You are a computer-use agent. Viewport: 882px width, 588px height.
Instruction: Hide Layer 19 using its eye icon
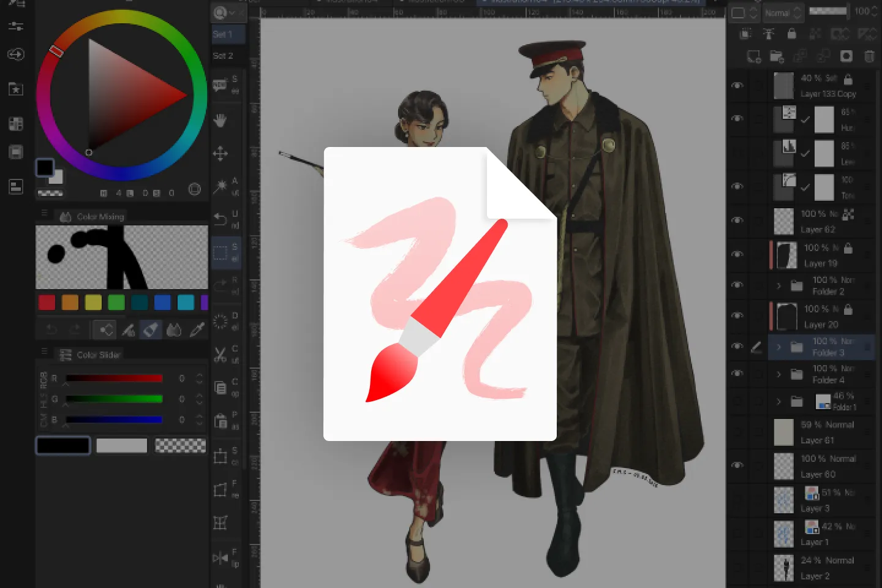[737, 254]
